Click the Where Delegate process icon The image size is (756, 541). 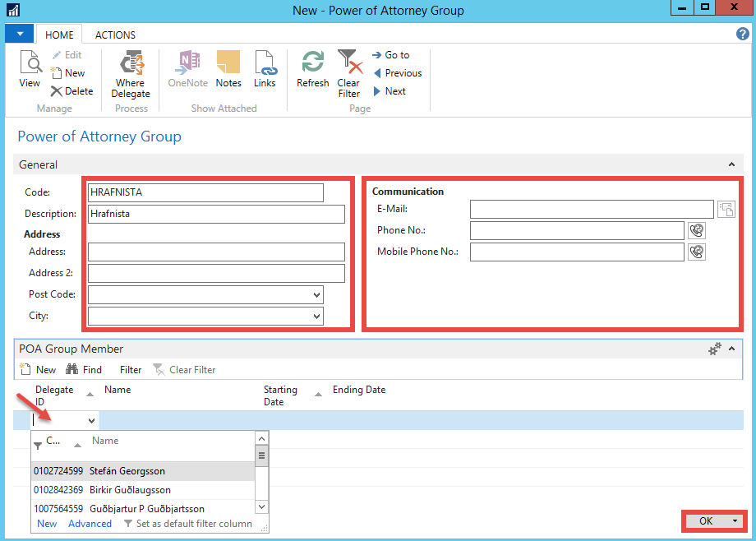[x=131, y=64]
